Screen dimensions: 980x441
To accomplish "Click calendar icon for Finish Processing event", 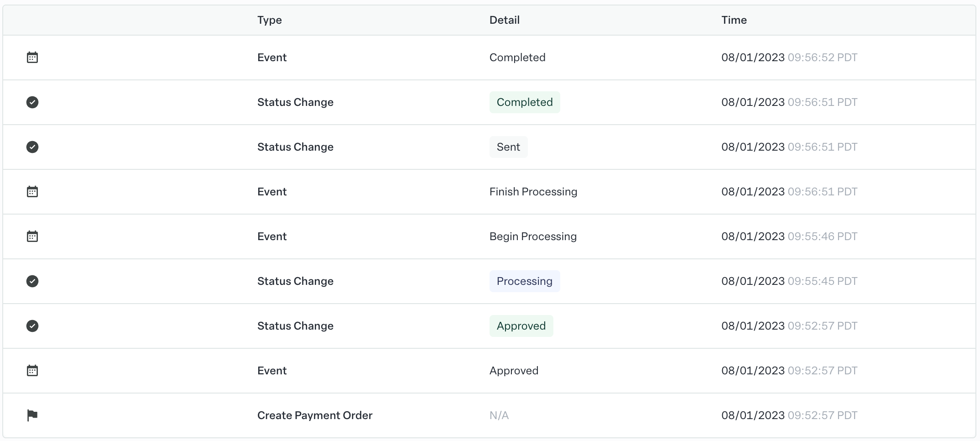I will 32,192.
